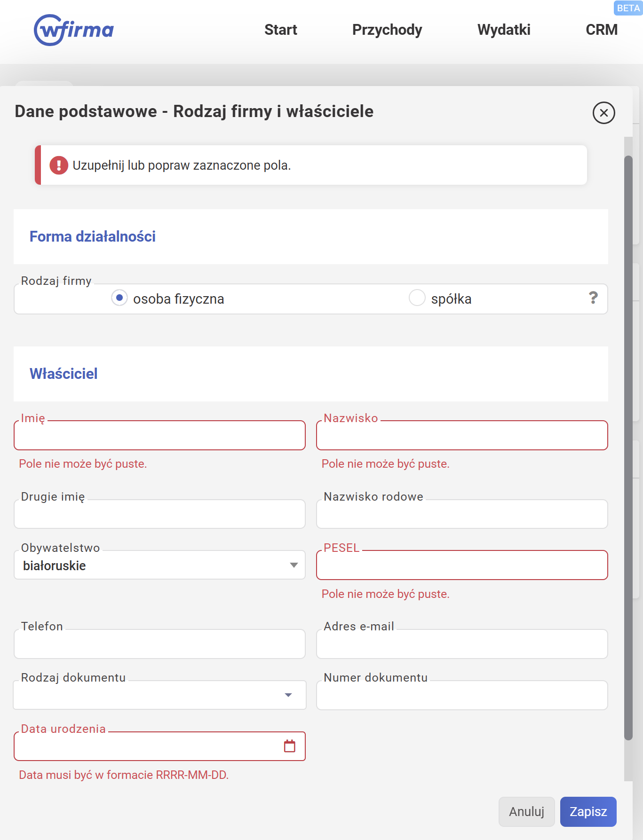Image resolution: width=643 pixels, height=840 pixels.
Task: Go to the Przychody section
Action: [x=387, y=30]
